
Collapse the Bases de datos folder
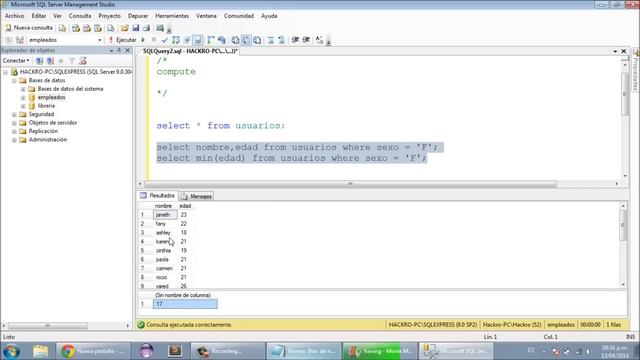pos(14,80)
